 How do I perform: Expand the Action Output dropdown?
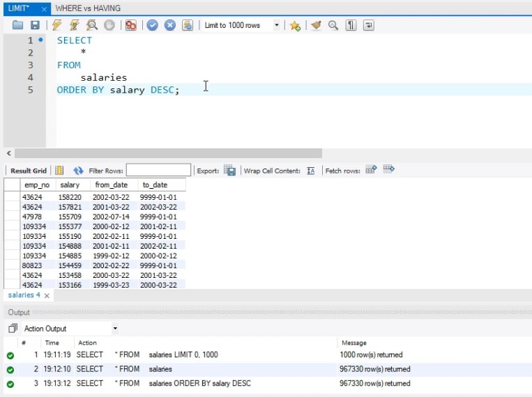coord(115,329)
